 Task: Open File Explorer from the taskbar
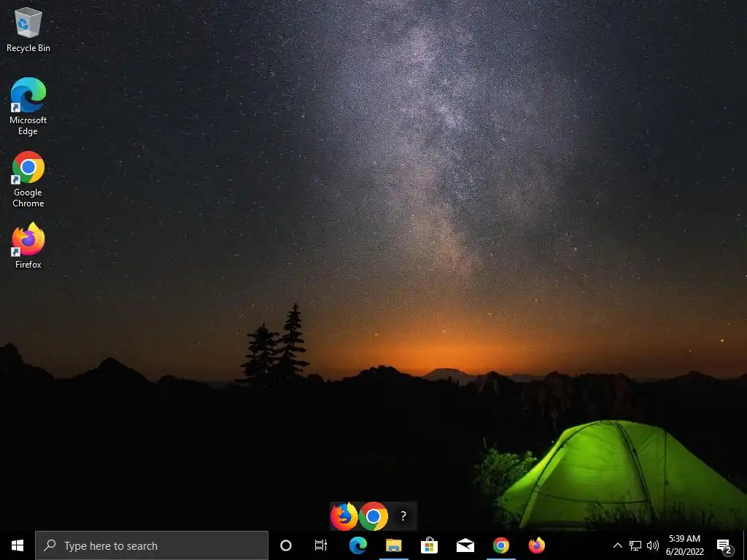tap(393, 545)
